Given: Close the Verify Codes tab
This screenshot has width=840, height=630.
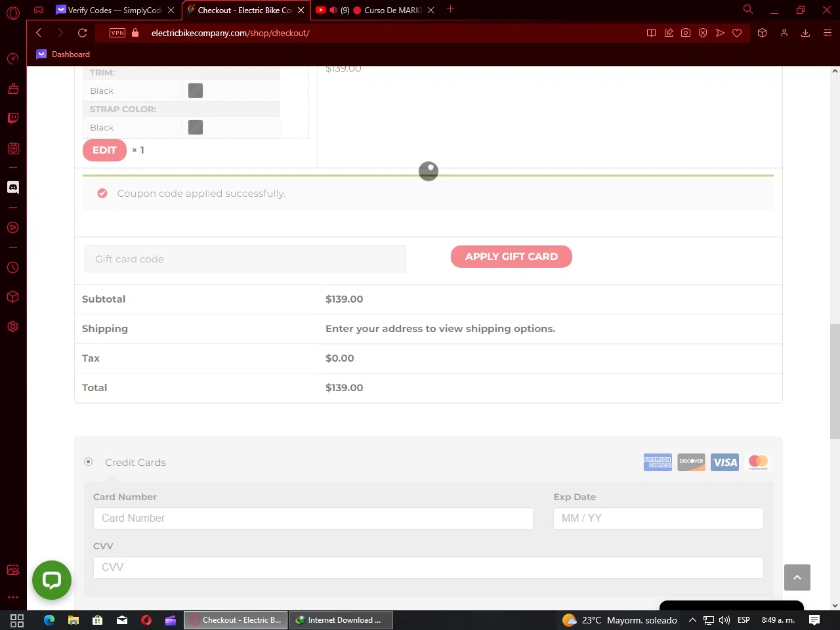Looking at the screenshot, I should [x=171, y=10].
